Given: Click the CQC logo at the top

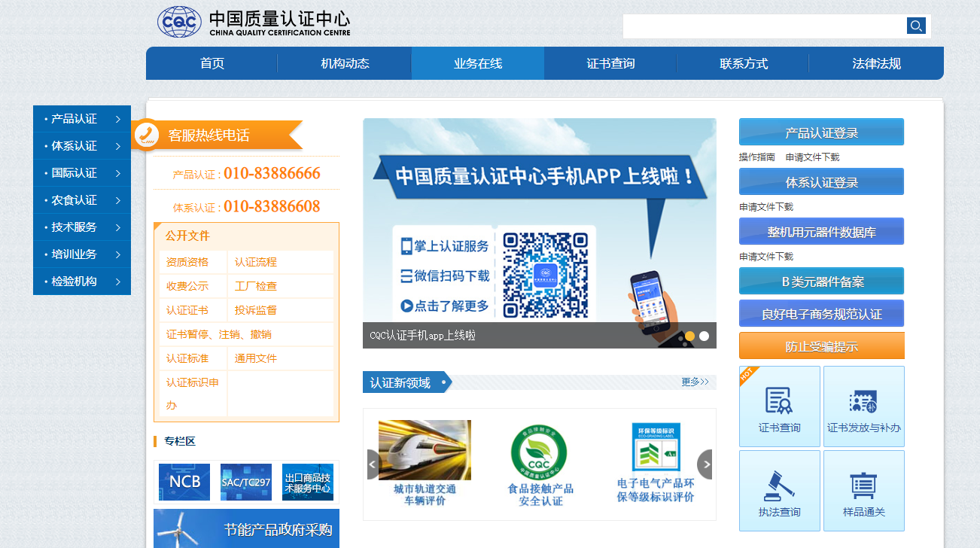Looking at the screenshot, I should pos(178,22).
